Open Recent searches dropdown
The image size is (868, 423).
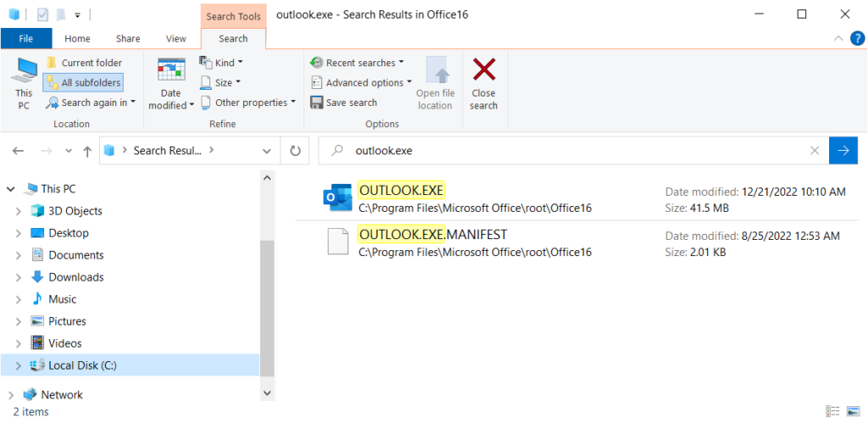tap(357, 63)
